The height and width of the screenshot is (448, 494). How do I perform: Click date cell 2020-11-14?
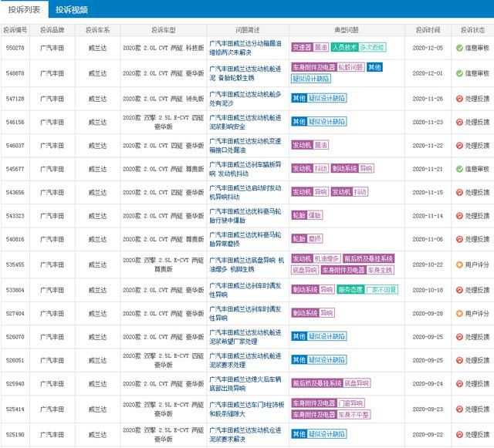click(x=428, y=216)
